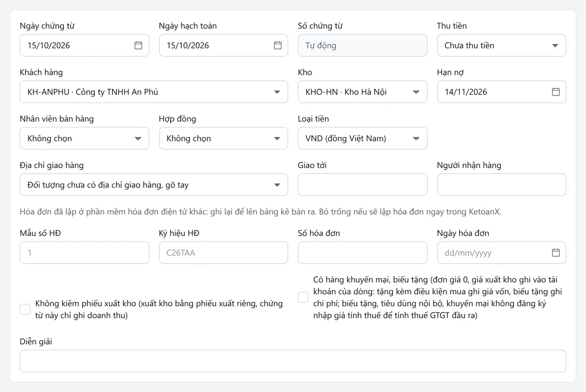Image resolution: width=586 pixels, height=392 pixels.
Task: Open the Hợp đồng dropdown
Action: click(223, 138)
